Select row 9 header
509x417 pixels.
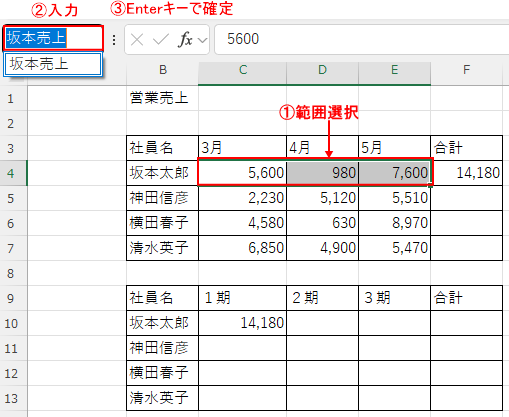pyautogui.click(x=13, y=298)
